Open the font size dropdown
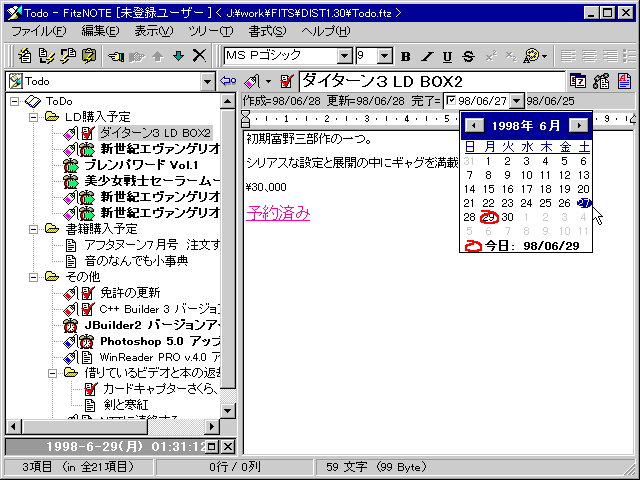 coord(384,56)
